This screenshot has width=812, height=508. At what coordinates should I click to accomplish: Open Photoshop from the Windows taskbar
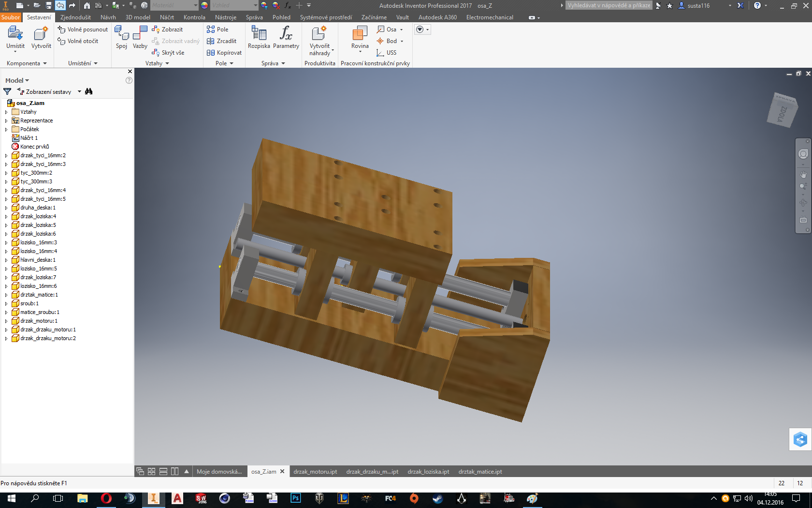[295, 498]
